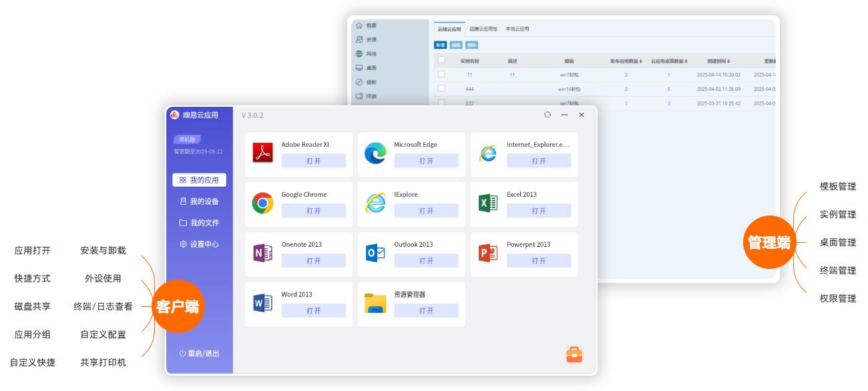Click the Outlook 2013 icon
This screenshot has height=391, width=868.
375,253
